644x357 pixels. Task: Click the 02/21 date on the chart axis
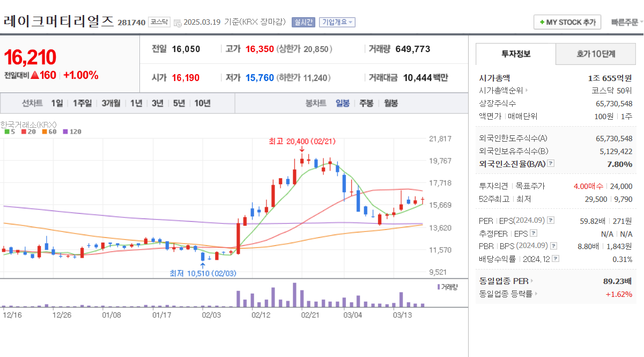point(310,315)
